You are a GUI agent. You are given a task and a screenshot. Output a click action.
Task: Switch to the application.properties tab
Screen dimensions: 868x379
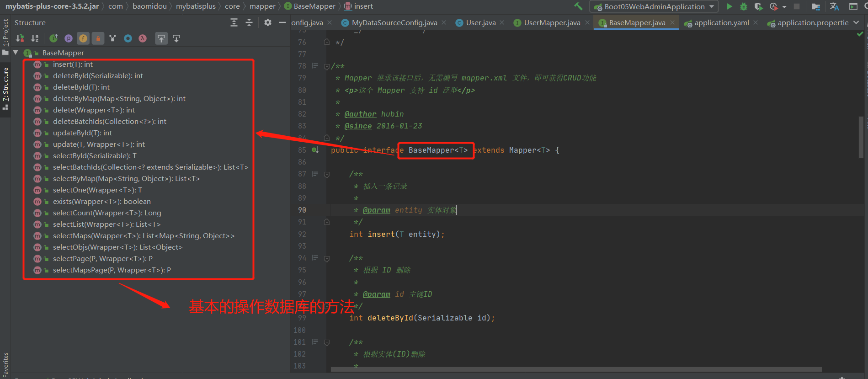812,23
